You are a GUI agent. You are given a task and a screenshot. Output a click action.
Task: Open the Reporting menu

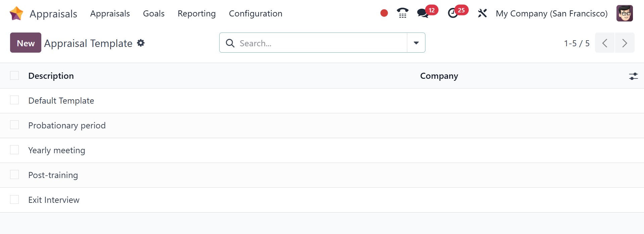[196, 13]
